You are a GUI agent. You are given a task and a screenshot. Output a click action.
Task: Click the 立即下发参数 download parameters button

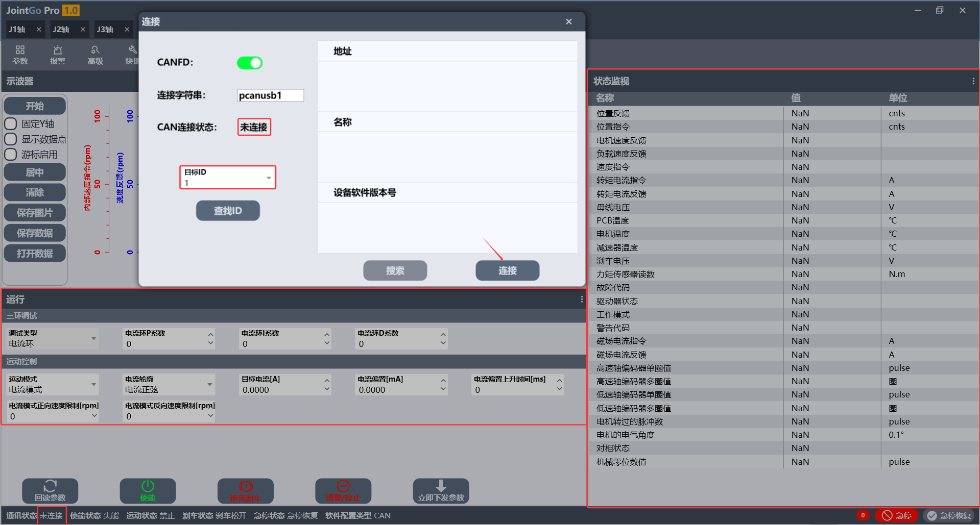(441, 491)
